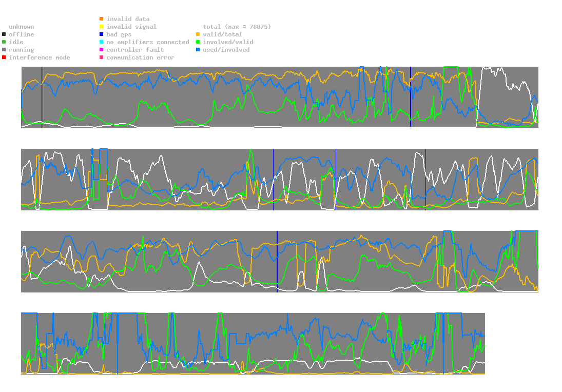
Task: Select the magenta controller fault swatch
Action: click(102, 50)
